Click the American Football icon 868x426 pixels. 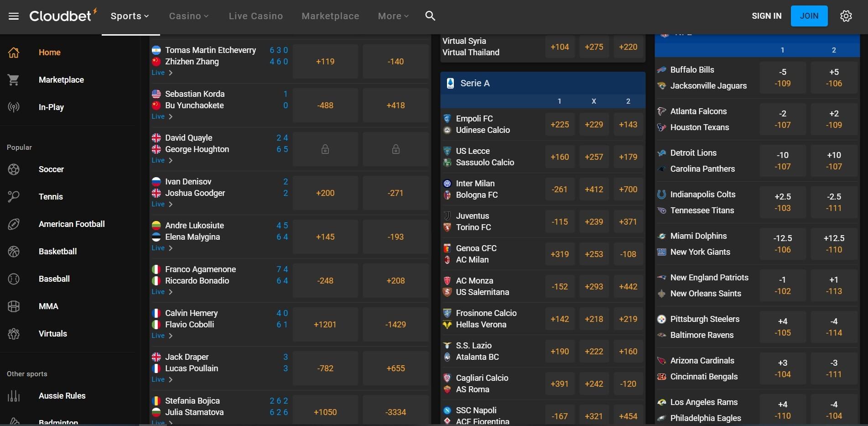click(x=14, y=224)
